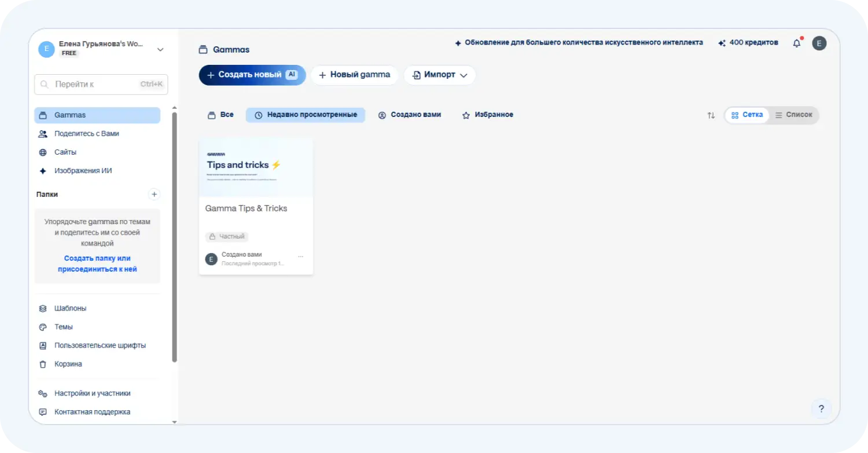Click the 400 кредитов sparkle indicator
Viewport: 868px width, 453px height.
pyautogui.click(x=748, y=43)
